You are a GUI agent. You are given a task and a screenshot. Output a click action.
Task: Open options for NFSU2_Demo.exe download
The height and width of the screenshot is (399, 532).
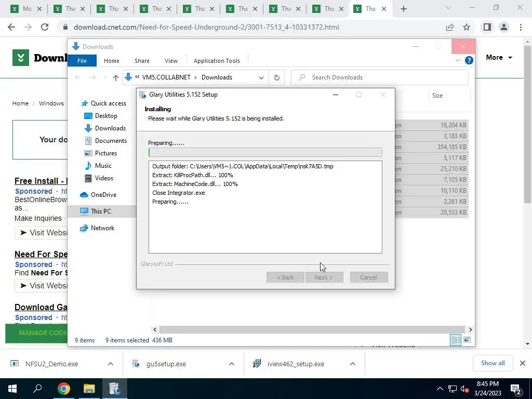pos(111,364)
